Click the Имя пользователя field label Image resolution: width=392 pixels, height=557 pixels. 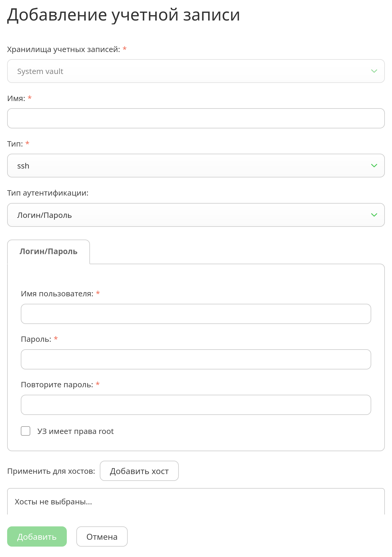click(x=57, y=294)
